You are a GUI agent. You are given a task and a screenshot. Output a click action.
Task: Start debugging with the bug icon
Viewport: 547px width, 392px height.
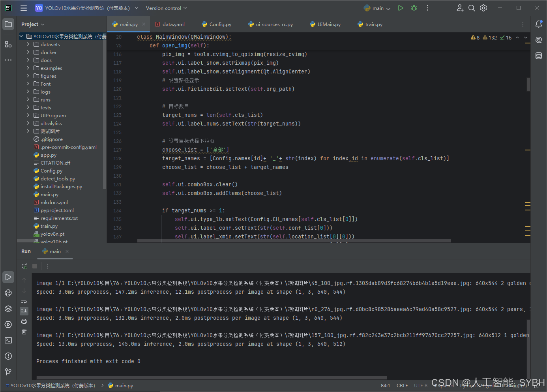click(414, 8)
